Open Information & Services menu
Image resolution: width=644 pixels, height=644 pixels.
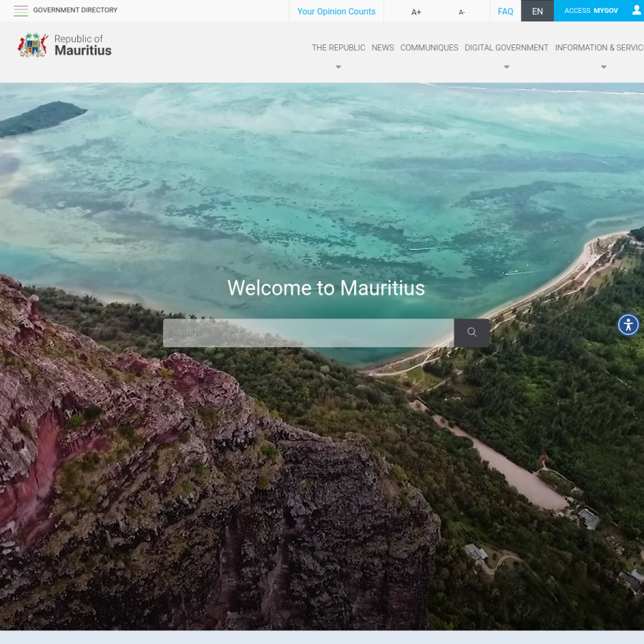[599, 48]
